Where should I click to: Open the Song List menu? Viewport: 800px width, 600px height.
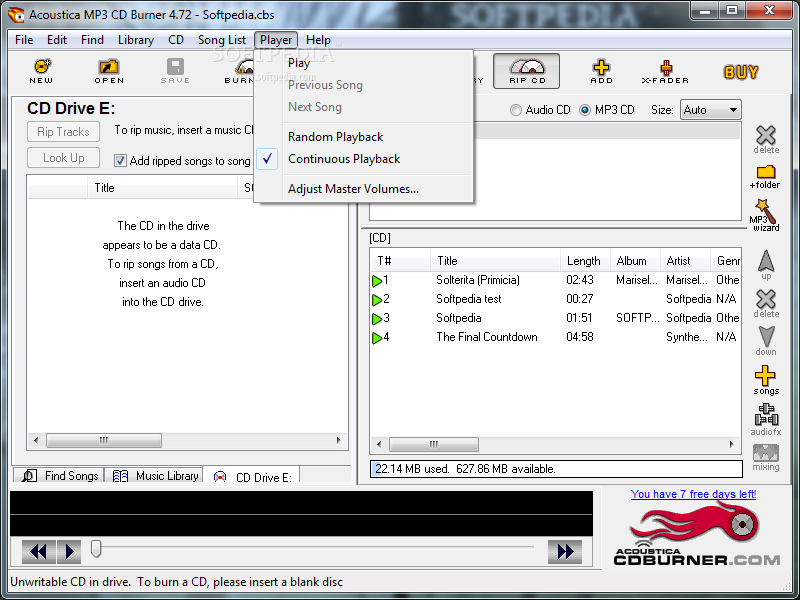221,40
